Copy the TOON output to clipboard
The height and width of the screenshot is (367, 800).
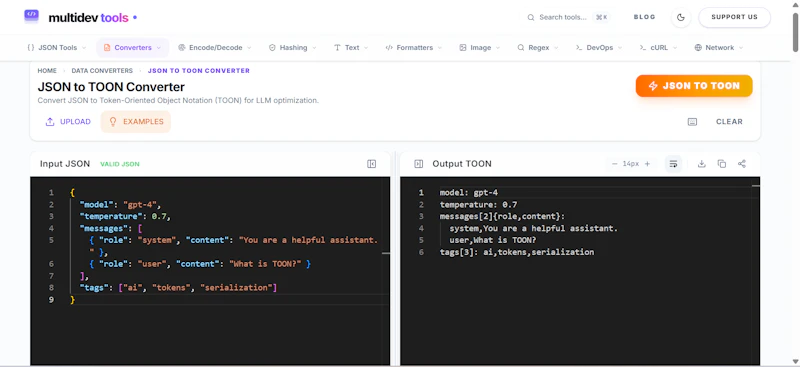pos(721,164)
